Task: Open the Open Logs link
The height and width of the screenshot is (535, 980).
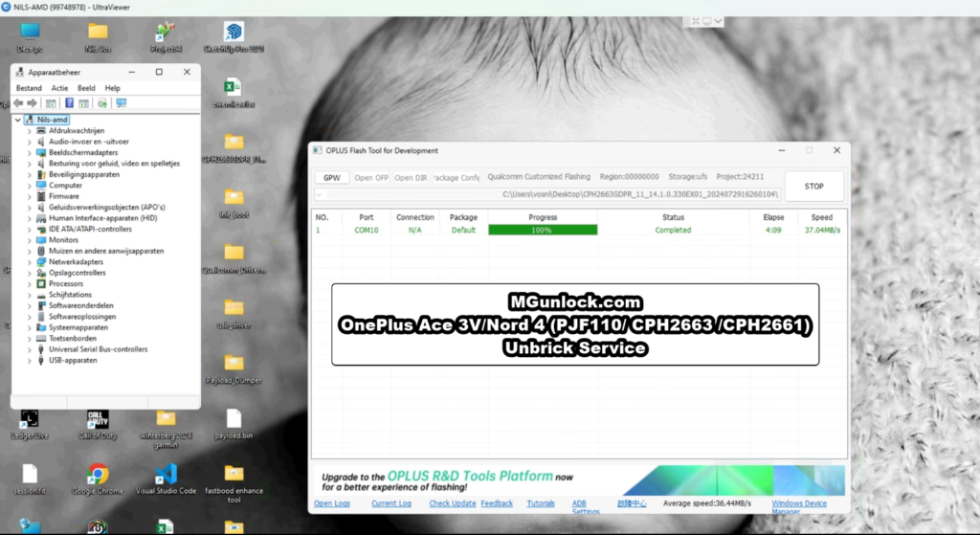Action: click(332, 503)
